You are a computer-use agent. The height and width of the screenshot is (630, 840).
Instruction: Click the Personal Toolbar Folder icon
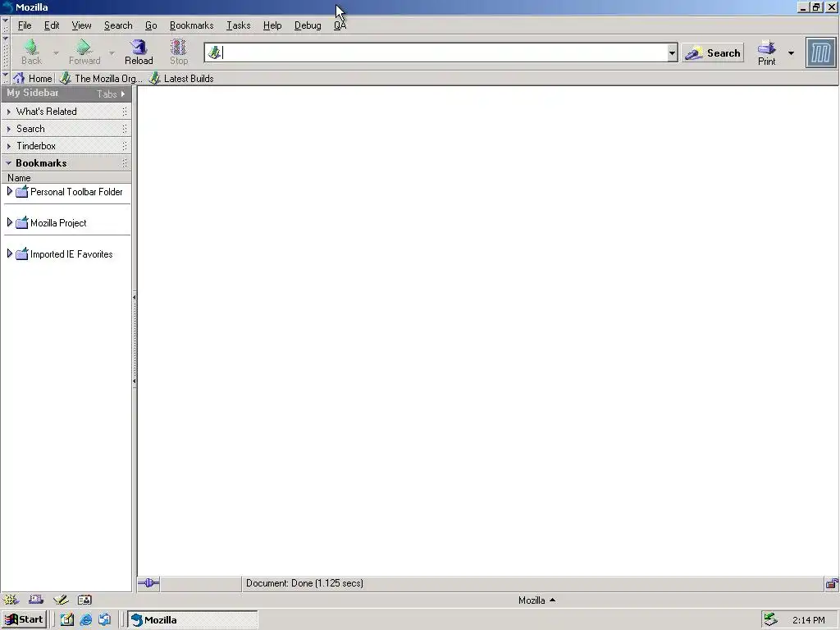pyautogui.click(x=21, y=191)
